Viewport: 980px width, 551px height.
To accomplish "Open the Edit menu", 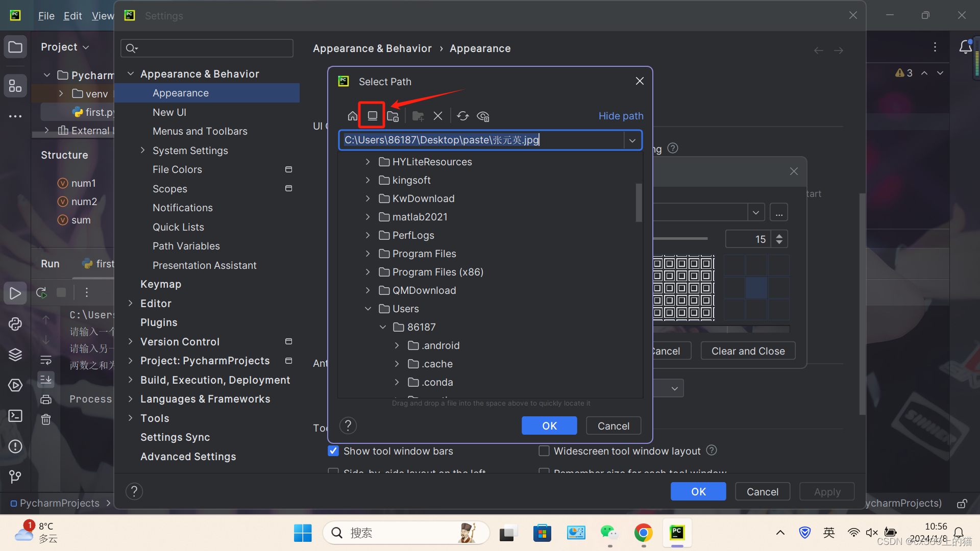I will (x=72, y=16).
